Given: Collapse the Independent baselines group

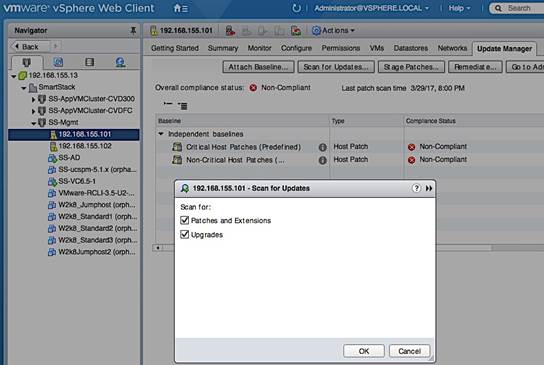Looking at the screenshot, I should click(161, 134).
